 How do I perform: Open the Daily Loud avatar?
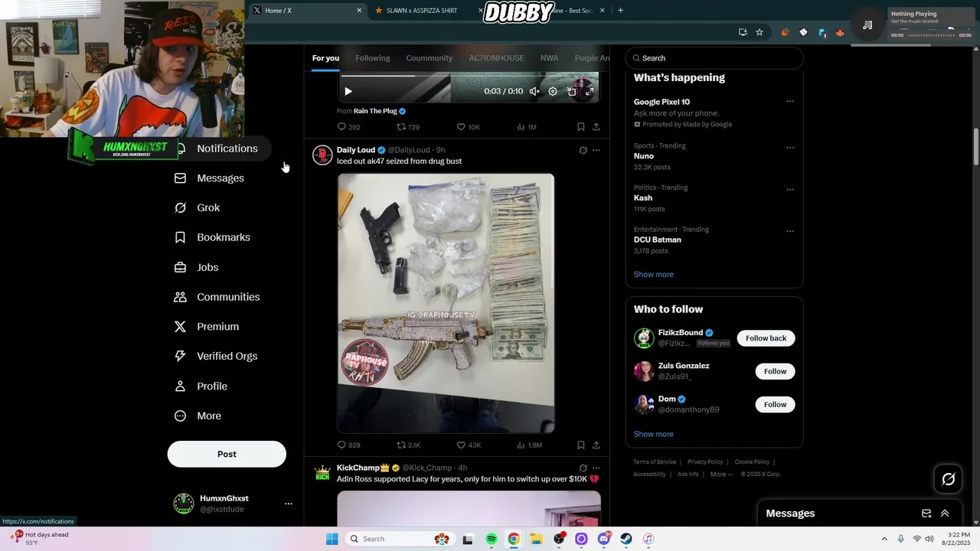322,155
